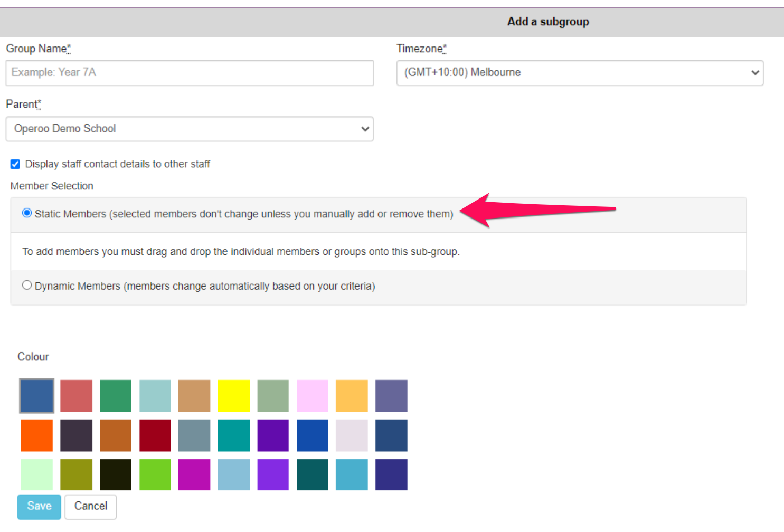Image resolution: width=784 pixels, height=532 pixels.
Task: Pick the bright yellow colour swatch
Action: click(x=234, y=396)
